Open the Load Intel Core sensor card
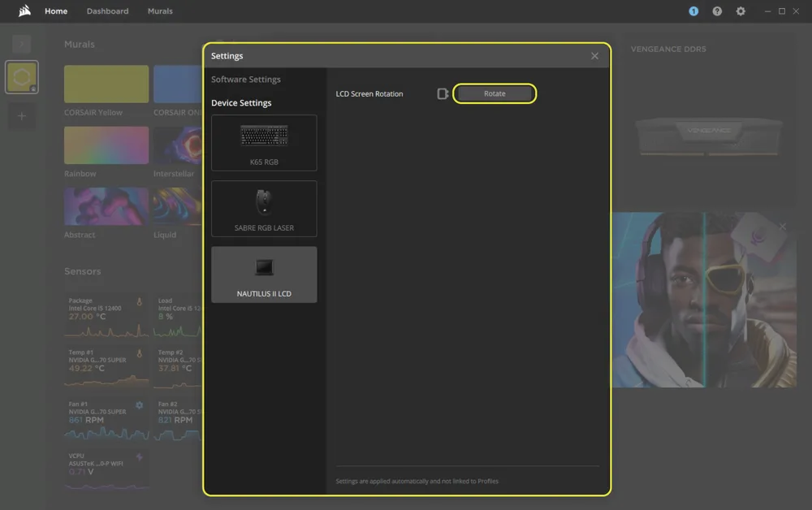 pyautogui.click(x=178, y=316)
